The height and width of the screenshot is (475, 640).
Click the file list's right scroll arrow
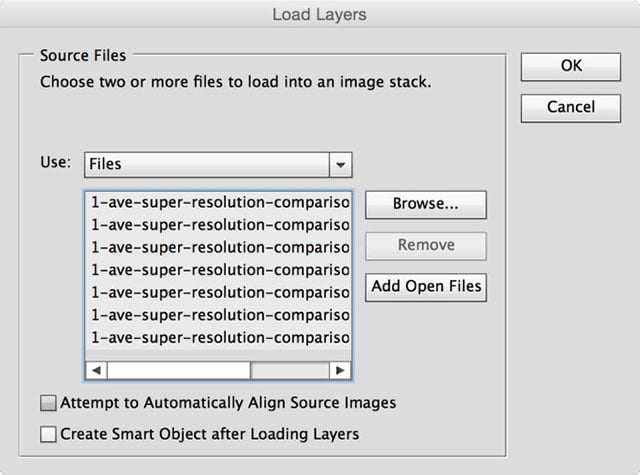(340, 371)
